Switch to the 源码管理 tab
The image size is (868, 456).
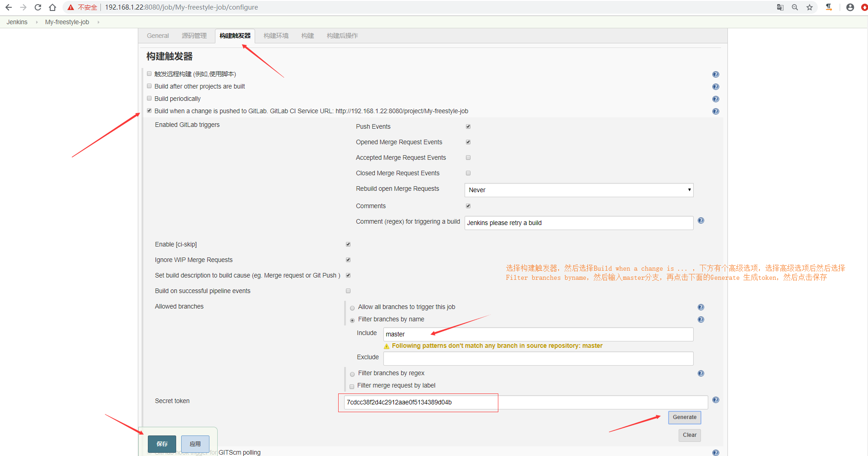(194, 36)
